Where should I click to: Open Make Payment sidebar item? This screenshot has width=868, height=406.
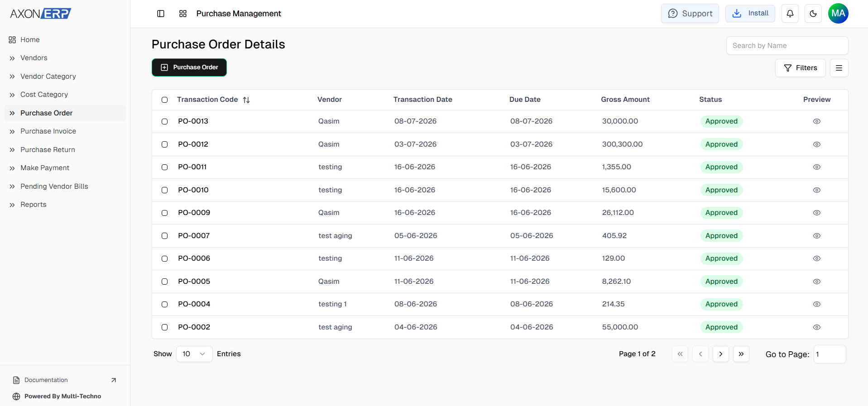(x=65, y=168)
